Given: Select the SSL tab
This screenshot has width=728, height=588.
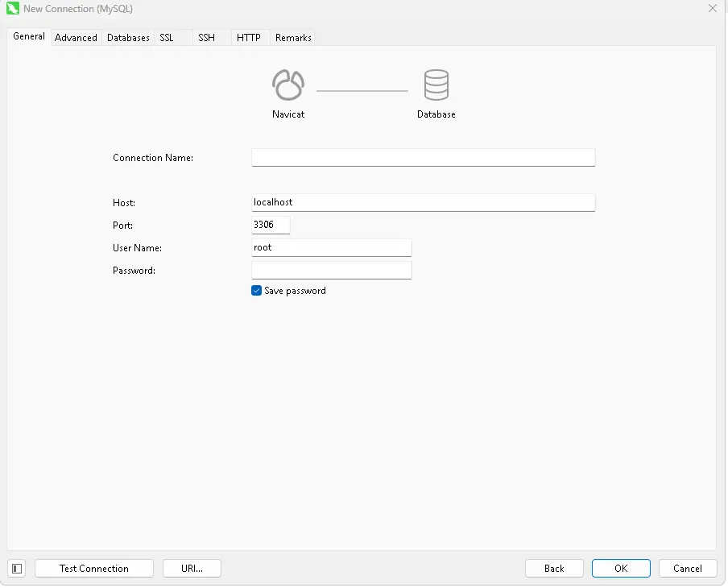Looking at the screenshot, I should 167,38.
